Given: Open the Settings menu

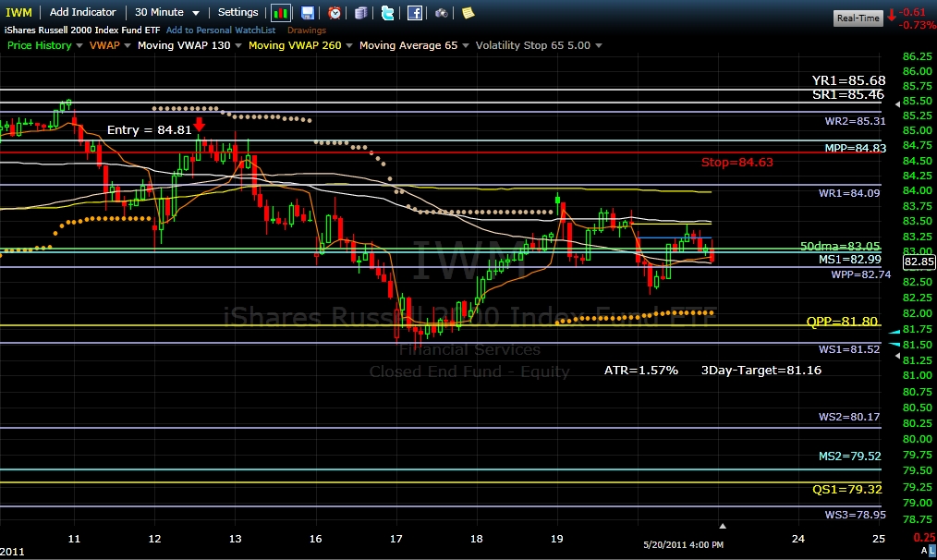Looking at the screenshot, I should point(237,12).
